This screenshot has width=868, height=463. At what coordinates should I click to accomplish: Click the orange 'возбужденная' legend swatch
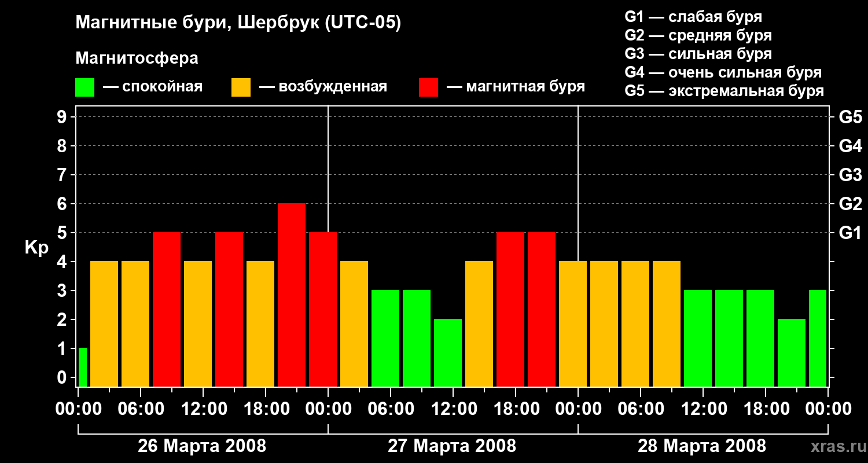tap(241, 87)
